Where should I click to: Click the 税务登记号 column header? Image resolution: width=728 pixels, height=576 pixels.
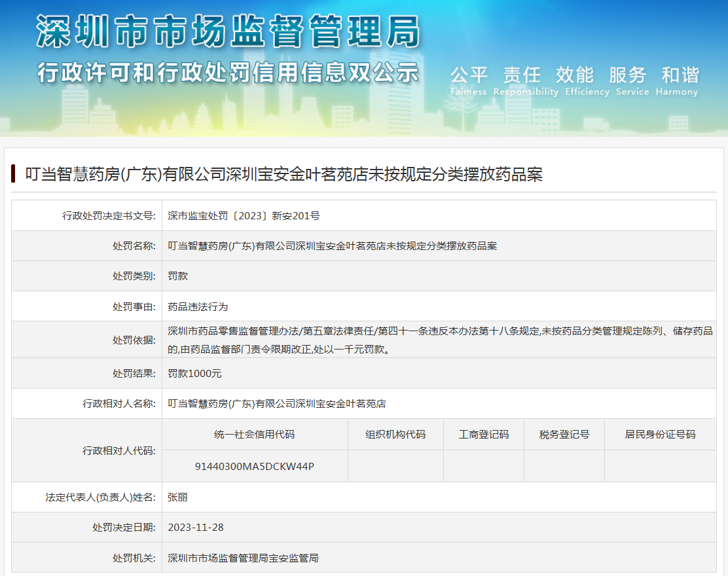tap(564, 435)
